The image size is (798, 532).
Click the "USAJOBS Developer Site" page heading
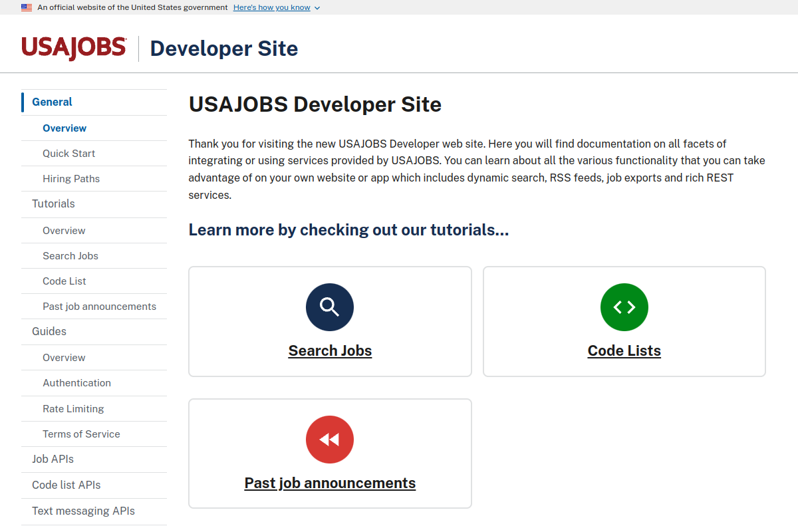[315, 104]
